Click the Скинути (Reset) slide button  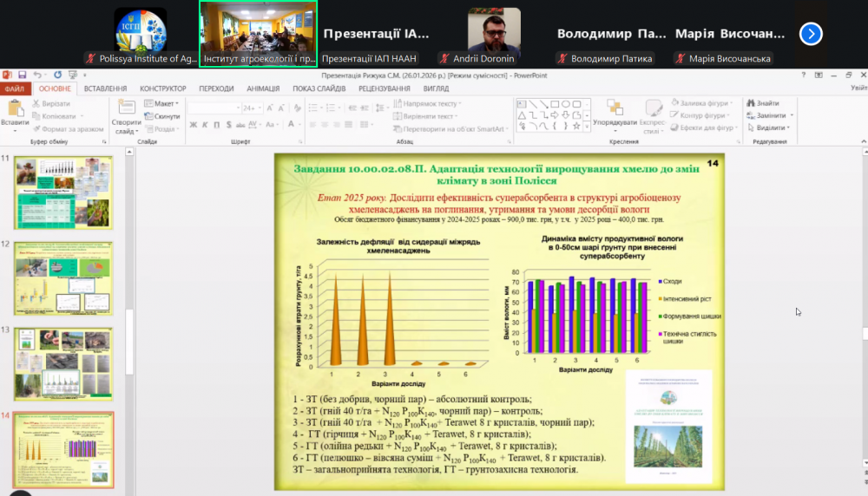pyautogui.click(x=162, y=116)
